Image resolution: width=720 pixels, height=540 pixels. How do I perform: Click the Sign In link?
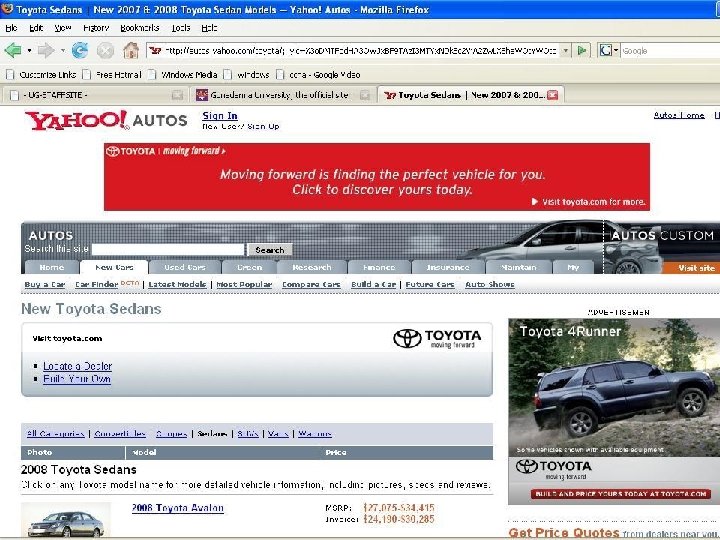coord(220,116)
